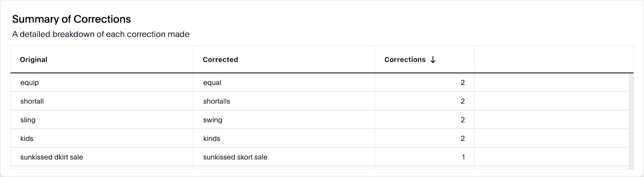The height and width of the screenshot is (177, 644).
Task: Select the 'shortalls' corrected cell
Action: [284, 101]
